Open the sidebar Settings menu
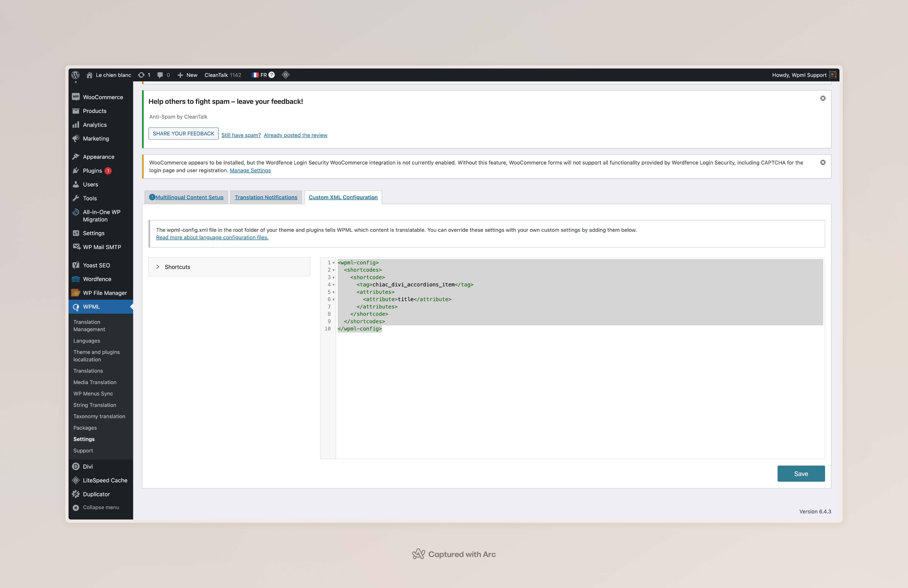This screenshot has height=588, width=908. [x=101, y=233]
